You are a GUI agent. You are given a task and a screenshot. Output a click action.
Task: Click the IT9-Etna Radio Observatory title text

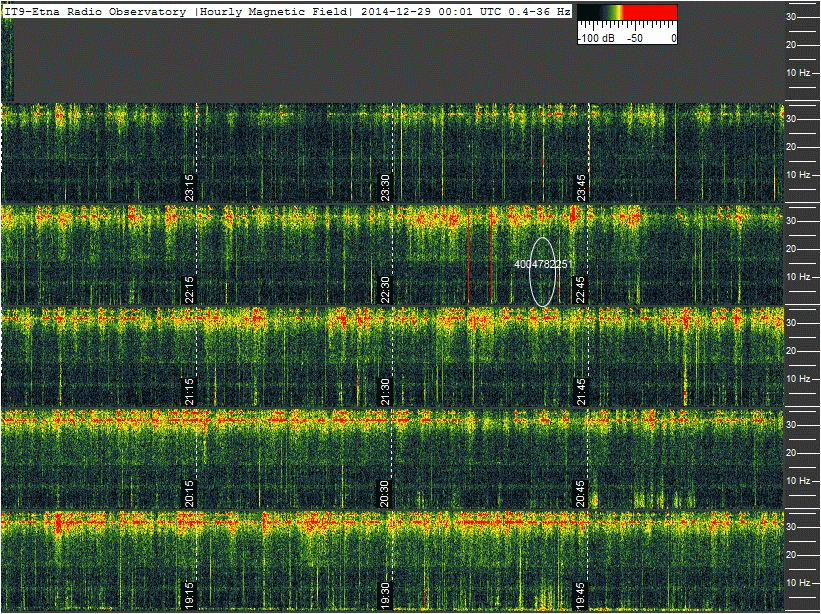pos(95,11)
